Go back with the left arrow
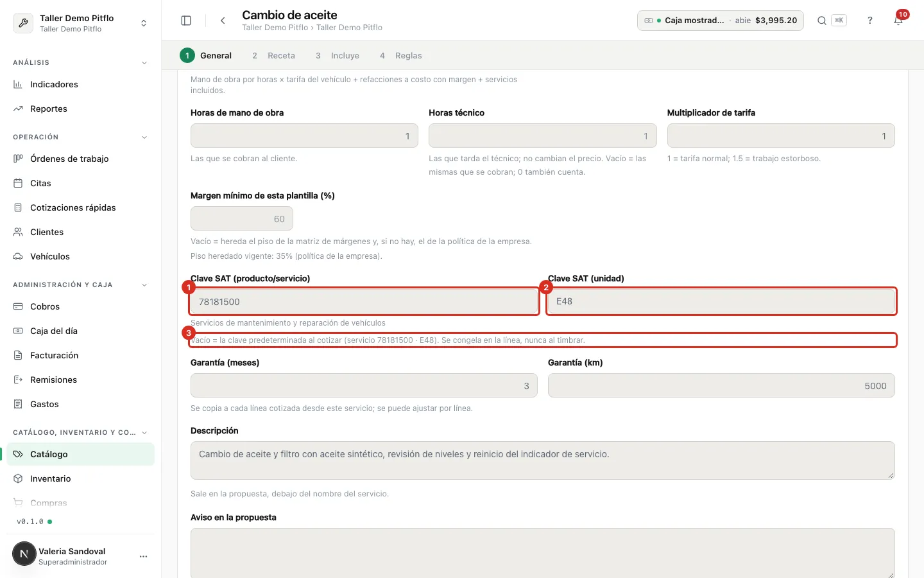 [223, 21]
